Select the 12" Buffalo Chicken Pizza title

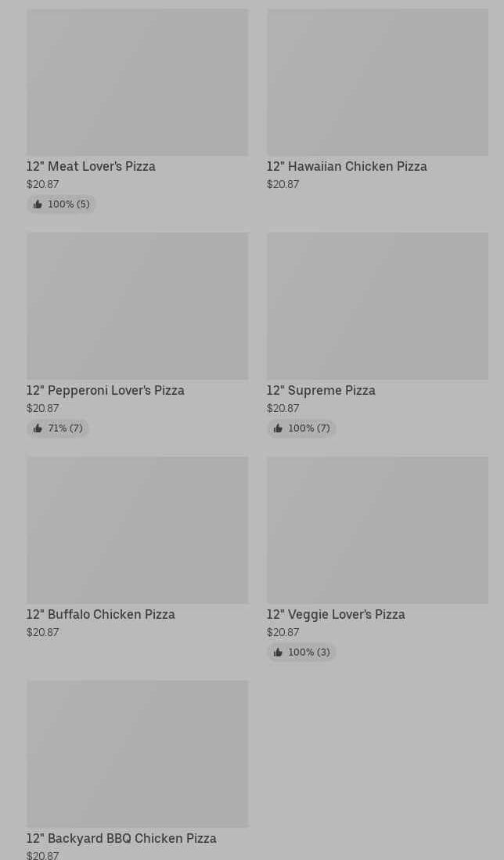[x=101, y=614]
